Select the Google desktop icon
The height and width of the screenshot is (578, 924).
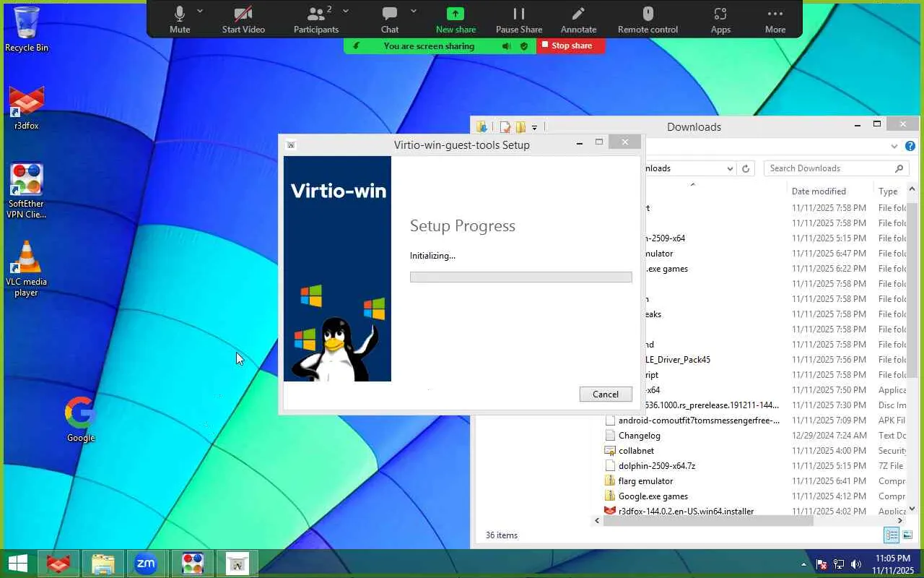tap(81, 419)
